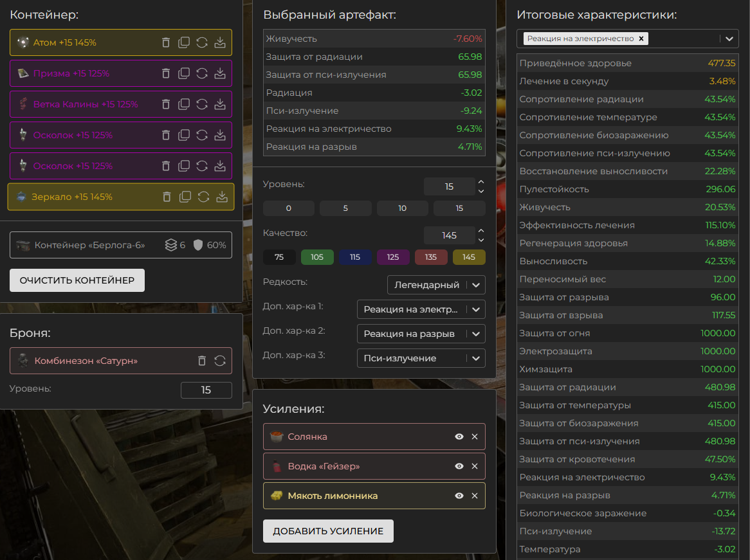
Task: Decrease the Качество value with down arrow
Action: pyautogui.click(x=481, y=240)
